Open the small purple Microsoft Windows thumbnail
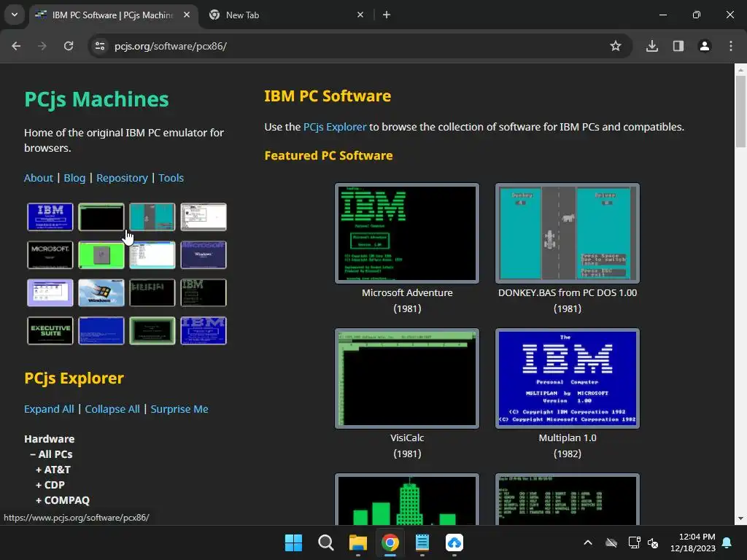 [x=204, y=254]
